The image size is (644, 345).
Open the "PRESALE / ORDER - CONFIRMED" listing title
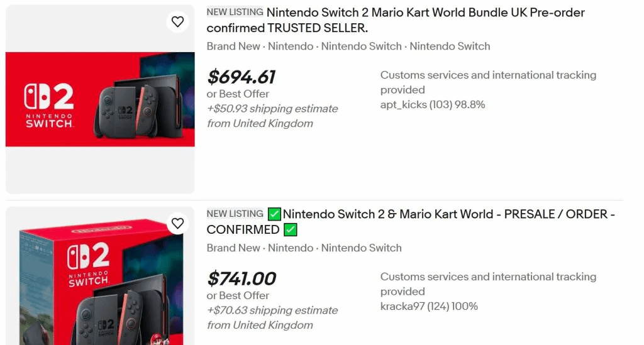coord(448,214)
